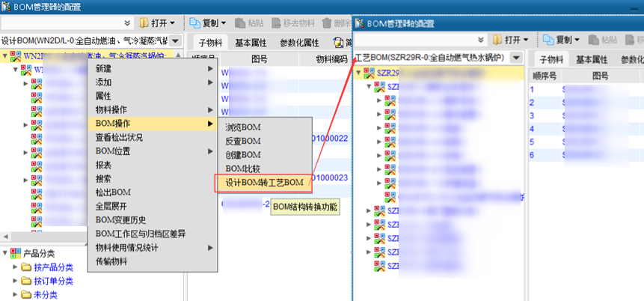644x301 pixels.
Task: Click 设计BOM转工艺BOM submenu item
Action: tap(264, 183)
